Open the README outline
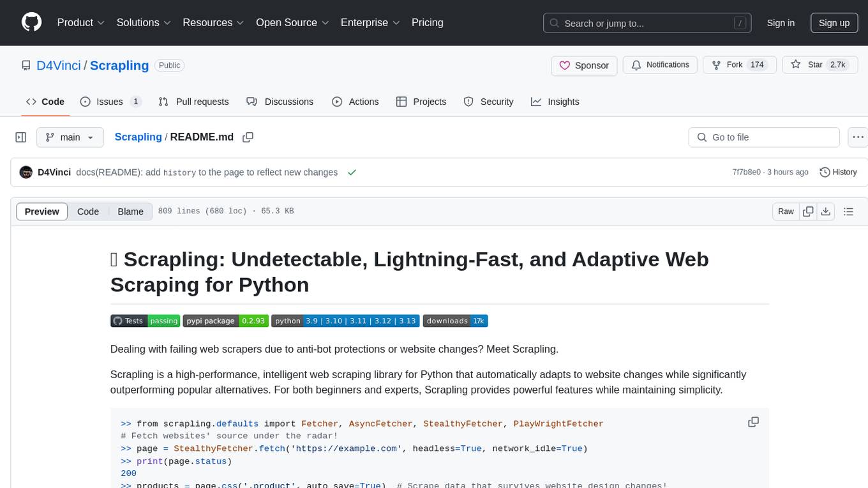 click(848, 211)
